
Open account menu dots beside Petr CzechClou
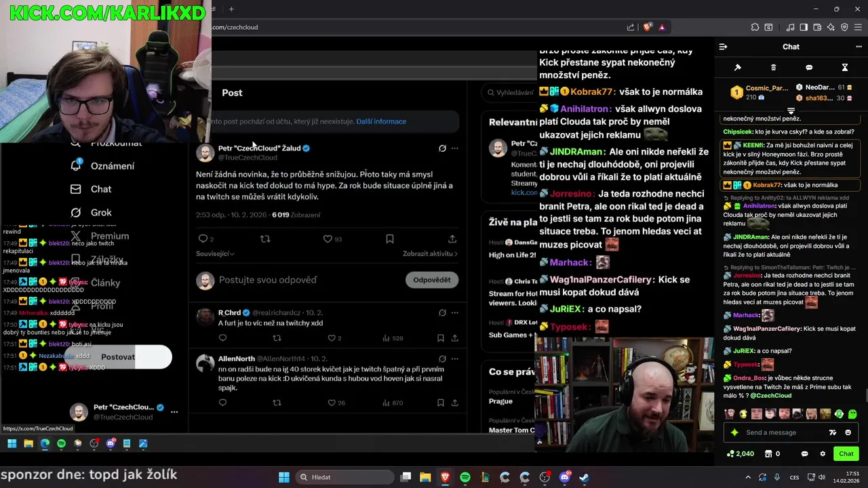pyautogui.click(x=174, y=411)
